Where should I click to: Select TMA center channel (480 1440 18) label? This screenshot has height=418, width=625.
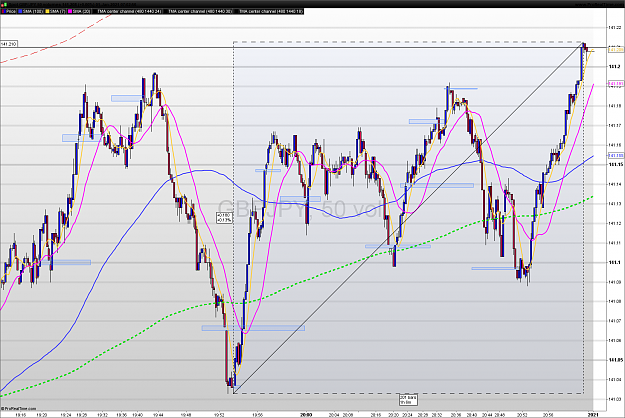tap(271, 11)
